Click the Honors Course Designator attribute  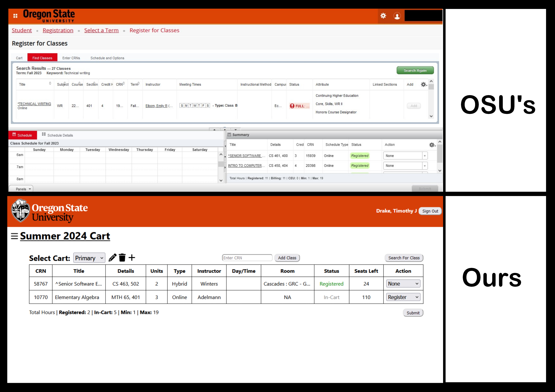[336, 112]
